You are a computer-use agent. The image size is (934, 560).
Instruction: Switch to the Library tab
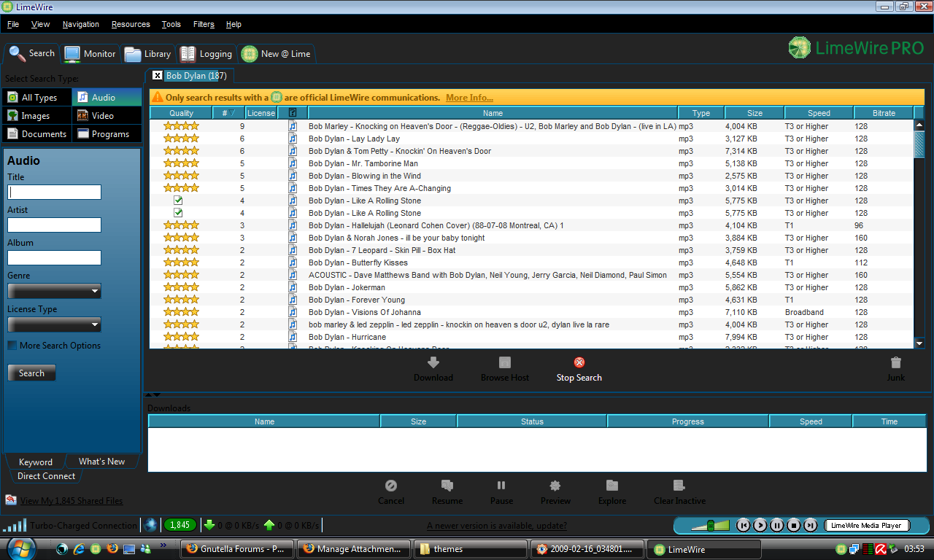pos(148,53)
